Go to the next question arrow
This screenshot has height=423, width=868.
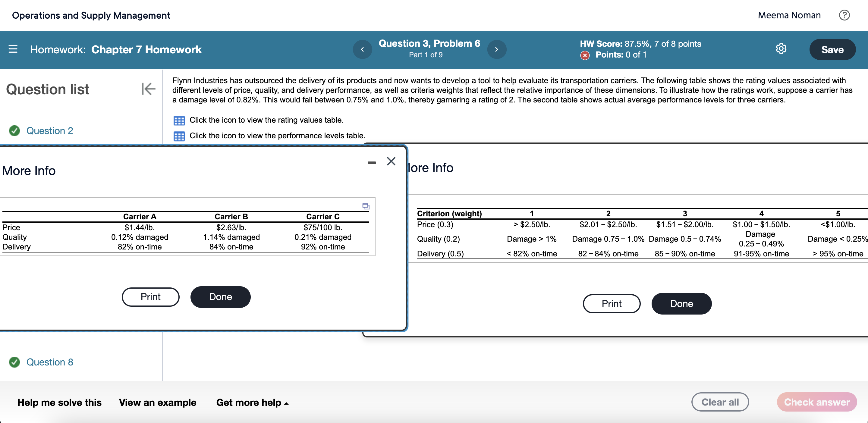pyautogui.click(x=496, y=49)
